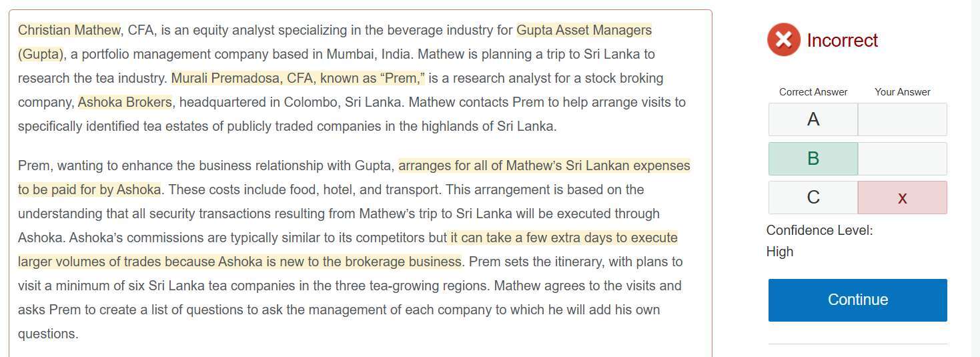Click the "Your Answer" column header
Viewport: 980px width, 357px height.
[x=902, y=92]
